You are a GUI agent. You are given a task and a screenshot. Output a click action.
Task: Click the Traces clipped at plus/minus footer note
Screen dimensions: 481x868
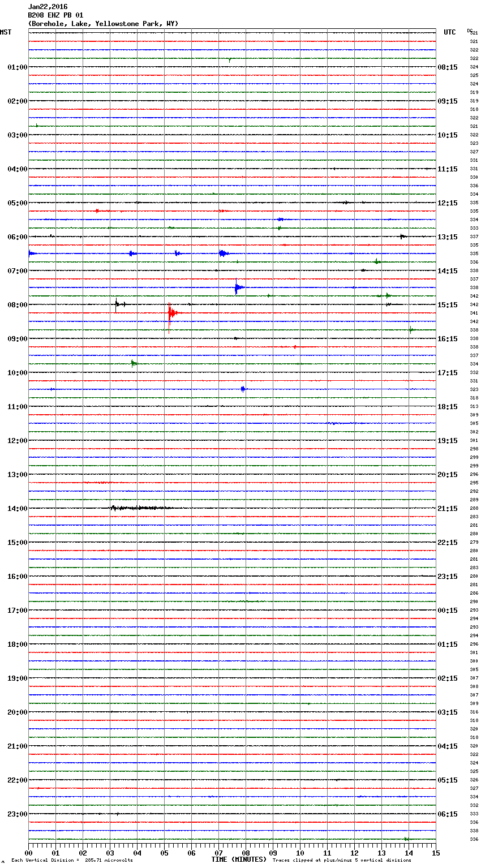(342, 860)
